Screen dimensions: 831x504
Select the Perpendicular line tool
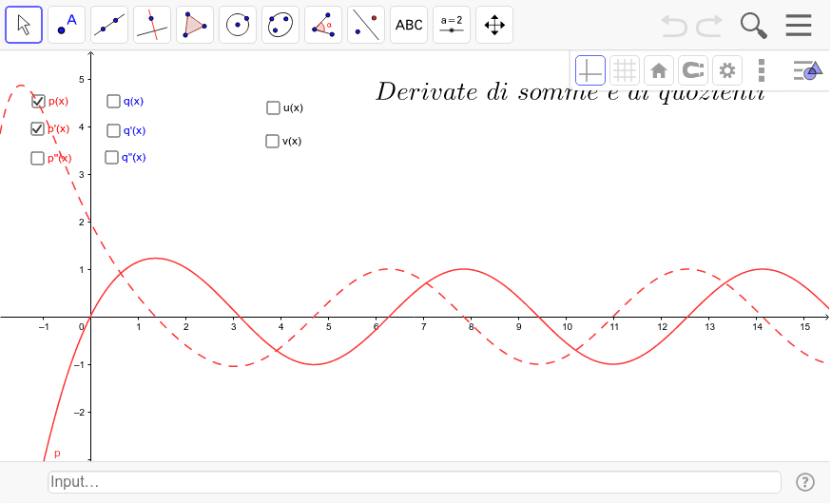coord(152,25)
